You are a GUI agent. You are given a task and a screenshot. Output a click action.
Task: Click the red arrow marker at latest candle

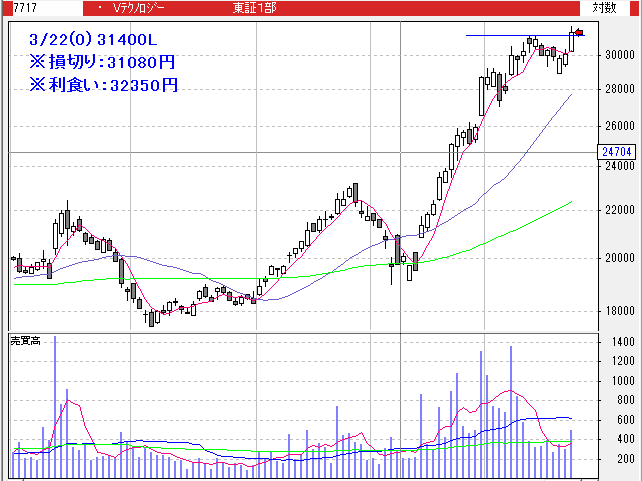(x=580, y=35)
